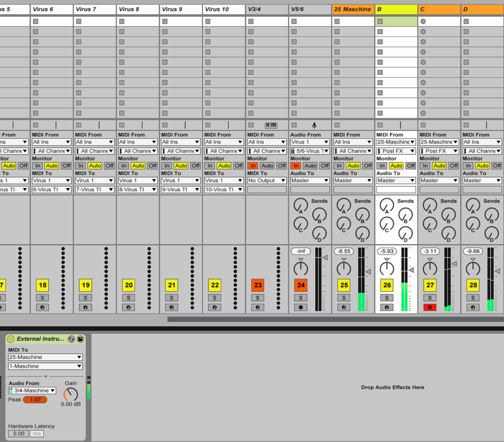The image size is (504, 442).
Task: Click the External Instrument save preset icon
Action: tap(80, 339)
